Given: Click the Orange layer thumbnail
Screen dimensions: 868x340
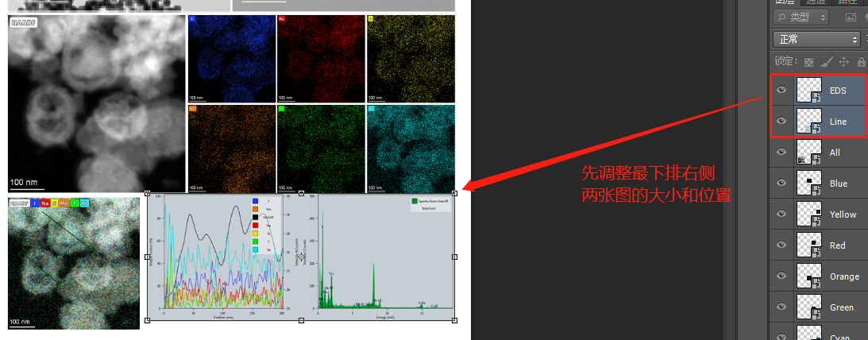Looking at the screenshot, I should pos(809,276).
